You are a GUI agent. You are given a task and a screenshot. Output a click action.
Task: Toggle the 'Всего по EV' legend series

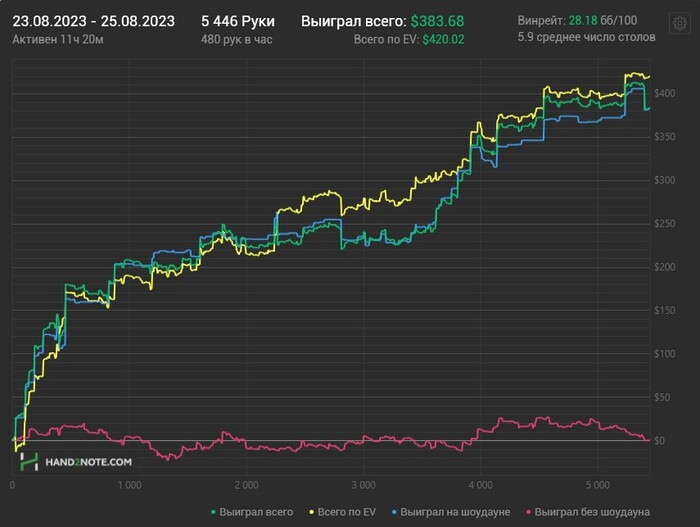point(343,512)
